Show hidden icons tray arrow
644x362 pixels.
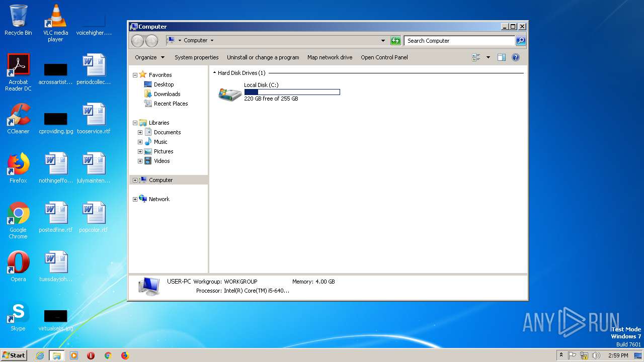pyautogui.click(x=561, y=355)
